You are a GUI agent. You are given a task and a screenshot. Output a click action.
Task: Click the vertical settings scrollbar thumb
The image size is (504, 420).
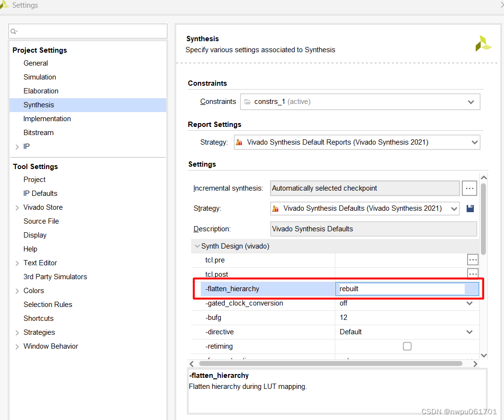[483, 219]
